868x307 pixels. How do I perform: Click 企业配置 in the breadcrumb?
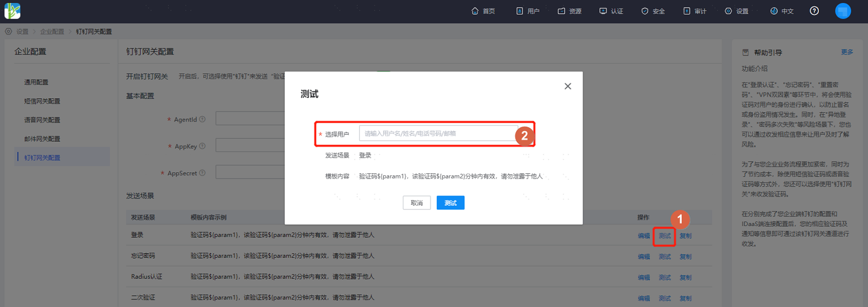(x=52, y=31)
